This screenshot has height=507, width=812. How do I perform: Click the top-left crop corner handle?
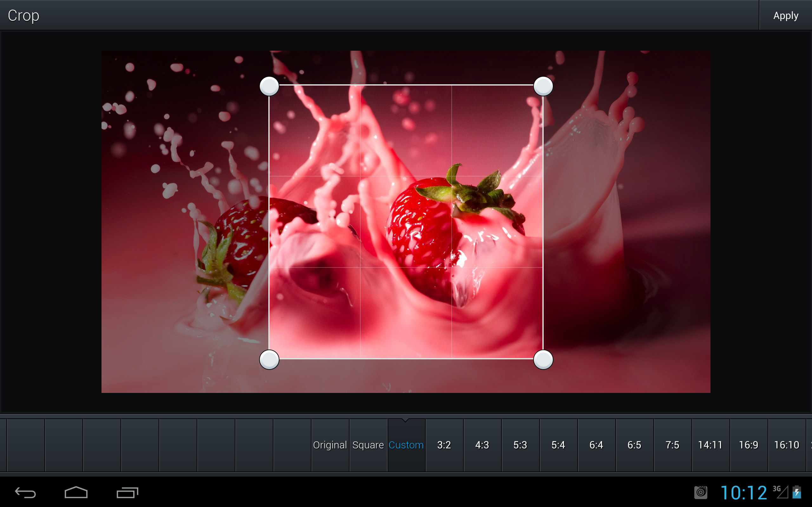click(x=269, y=86)
